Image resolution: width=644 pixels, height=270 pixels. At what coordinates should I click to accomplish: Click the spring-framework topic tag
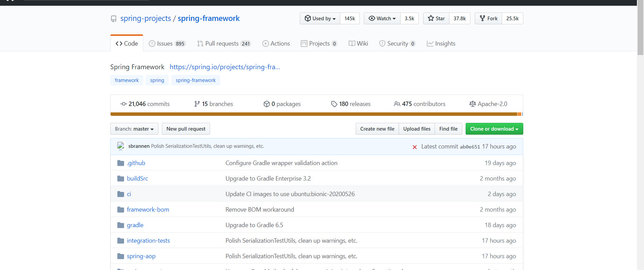tap(196, 80)
